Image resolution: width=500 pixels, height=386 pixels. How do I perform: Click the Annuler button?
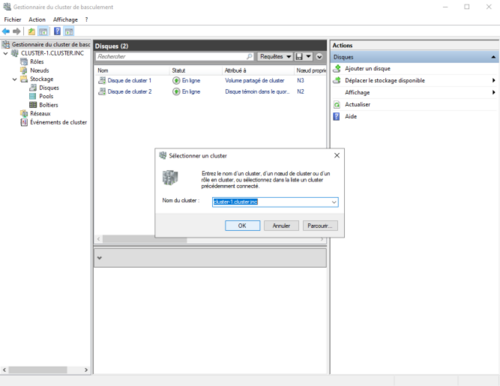[281, 226]
